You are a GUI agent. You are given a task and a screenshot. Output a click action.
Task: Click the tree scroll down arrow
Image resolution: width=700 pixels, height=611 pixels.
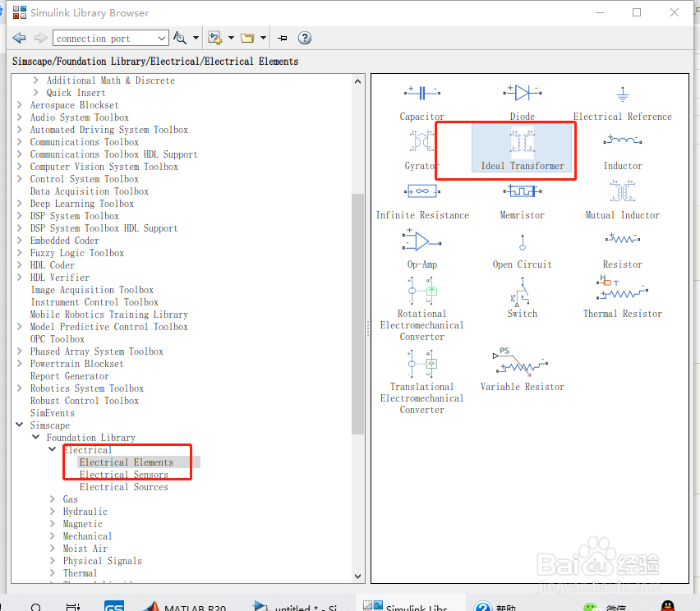coord(357,577)
